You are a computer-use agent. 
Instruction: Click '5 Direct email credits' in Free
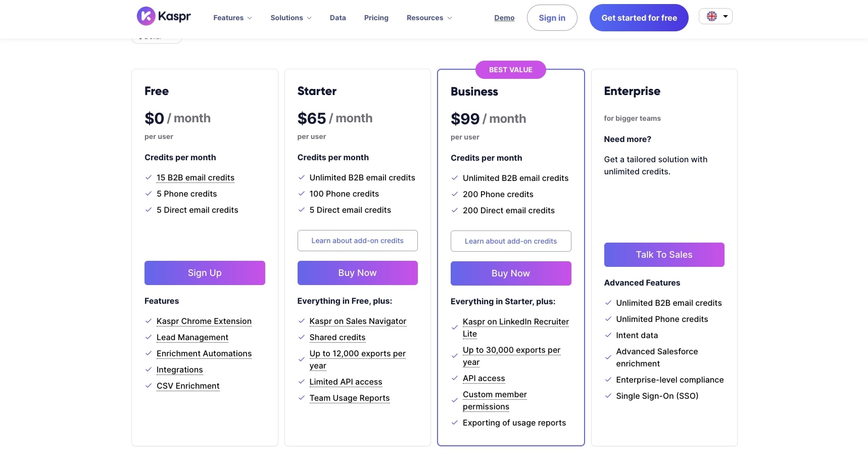198,210
